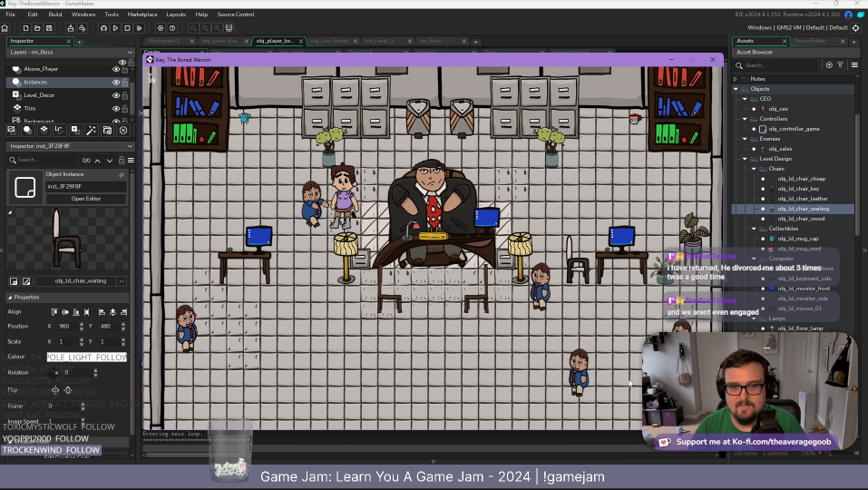868x490 pixels.
Task: Lock the Level_Decor layer
Action: pyautogui.click(x=125, y=95)
